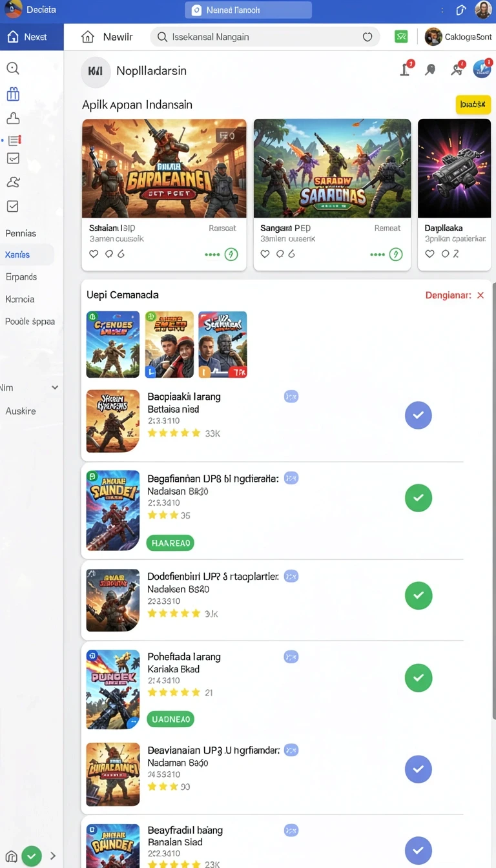The image size is (496, 868).
Task: Toggle blue check for Bacpiaakii Iarang
Action: click(x=418, y=415)
